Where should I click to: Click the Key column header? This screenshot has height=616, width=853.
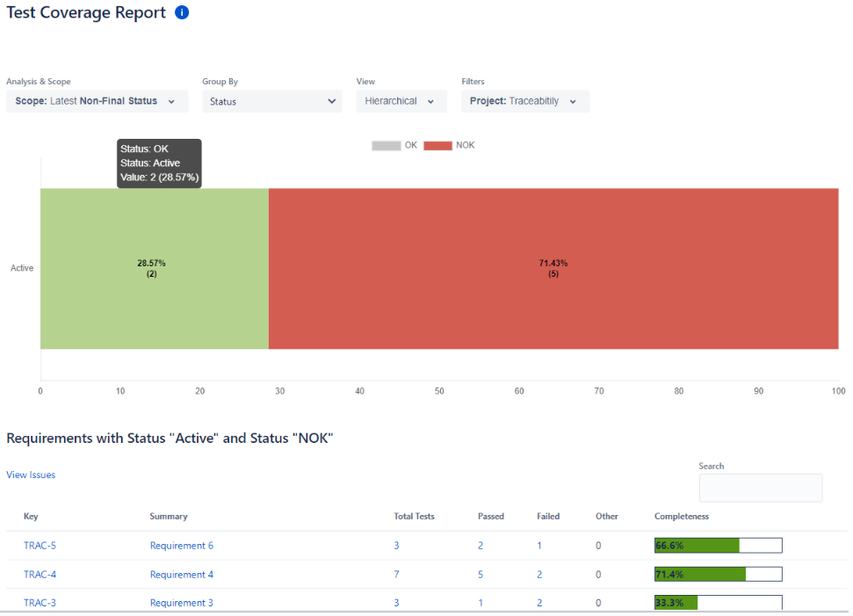[31, 516]
